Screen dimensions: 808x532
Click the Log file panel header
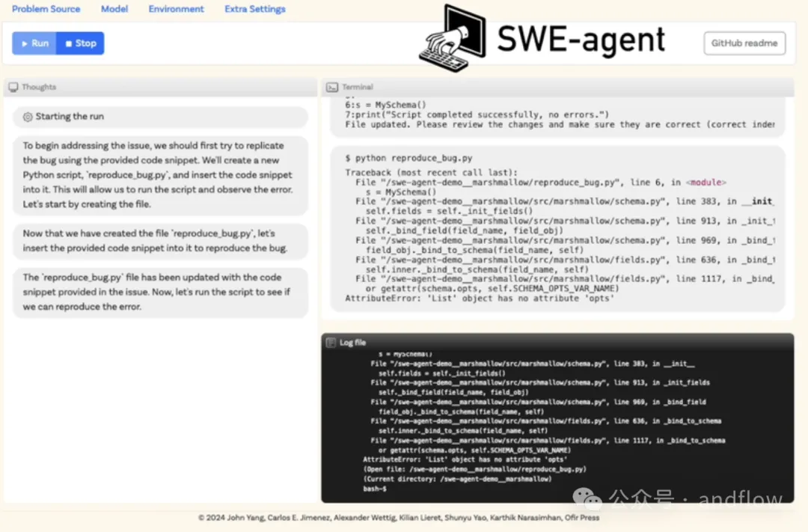pyautogui.click(x=557, y=342)
